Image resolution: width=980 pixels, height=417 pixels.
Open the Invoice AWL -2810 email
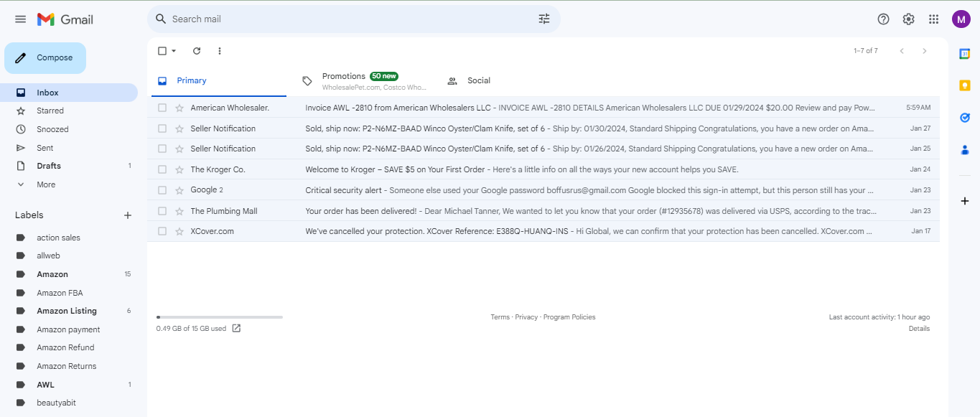point(543,108)
